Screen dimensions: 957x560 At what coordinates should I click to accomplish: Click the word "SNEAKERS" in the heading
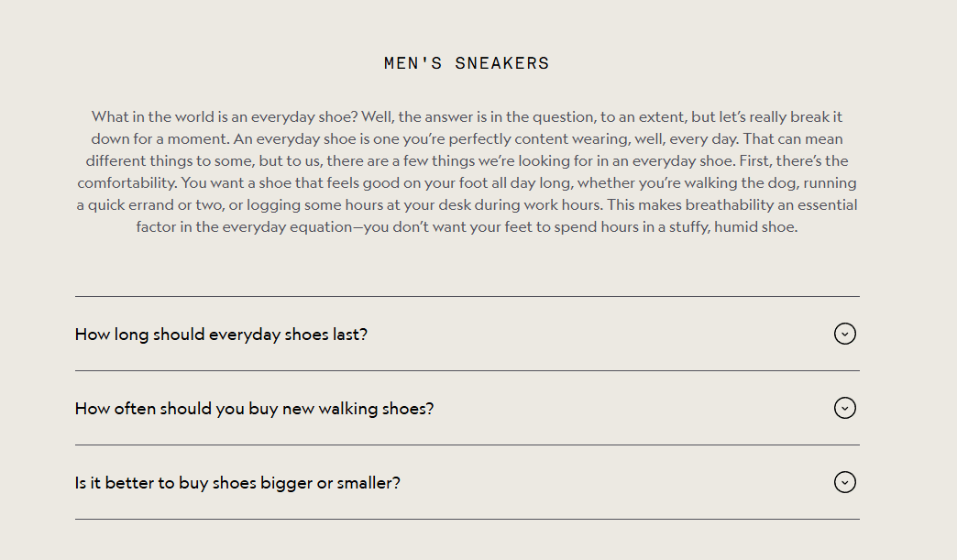point(502,63)
